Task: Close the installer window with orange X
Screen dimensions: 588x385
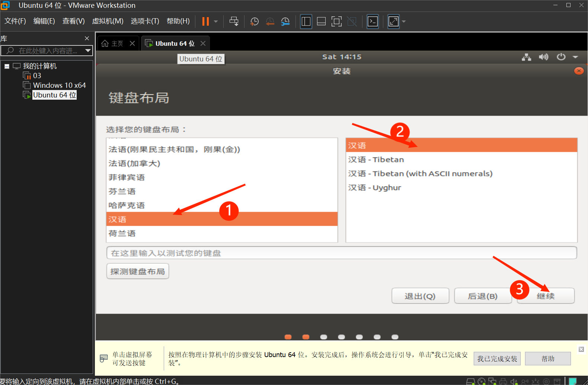Action: pos(579,71)
